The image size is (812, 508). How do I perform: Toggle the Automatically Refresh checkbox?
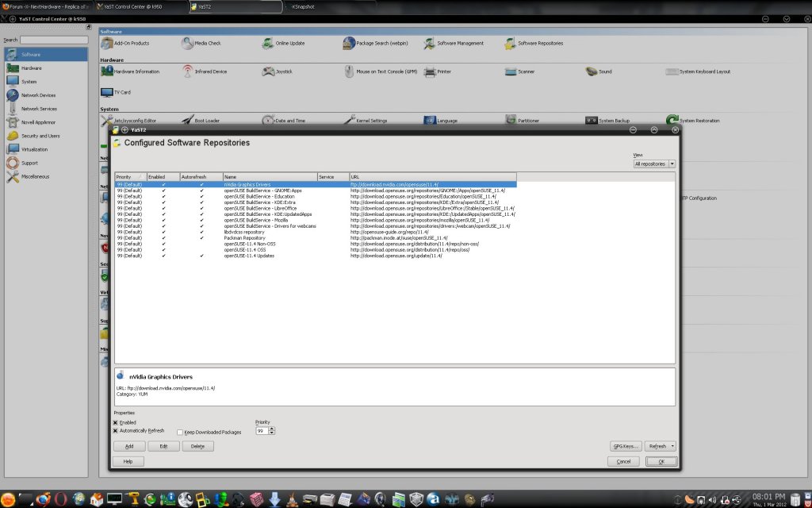[x=116, y=431]
